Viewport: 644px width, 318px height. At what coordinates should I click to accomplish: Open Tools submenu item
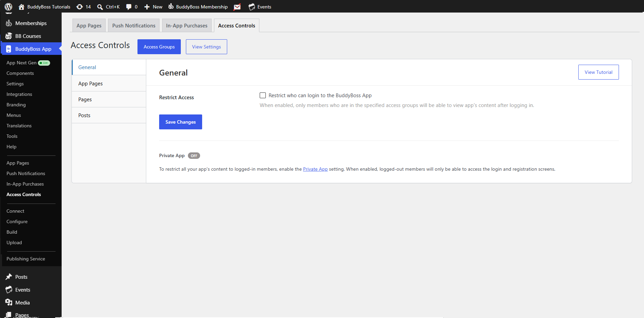click(x=12, y=136)
